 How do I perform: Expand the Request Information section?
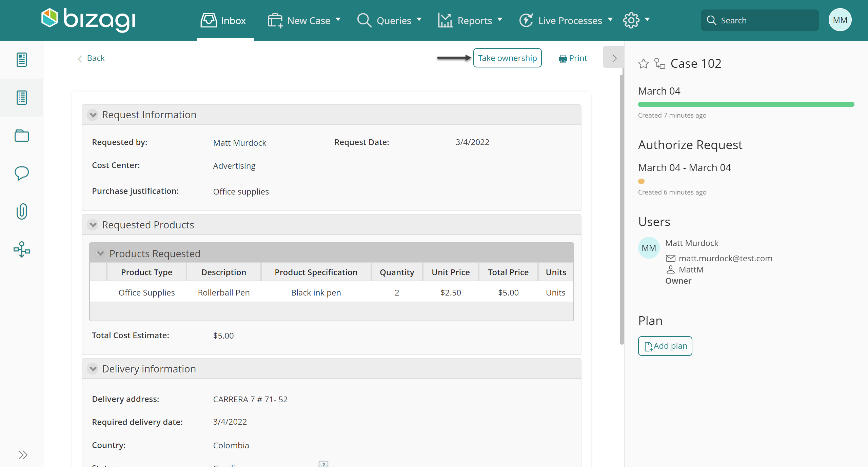[94, 114]
